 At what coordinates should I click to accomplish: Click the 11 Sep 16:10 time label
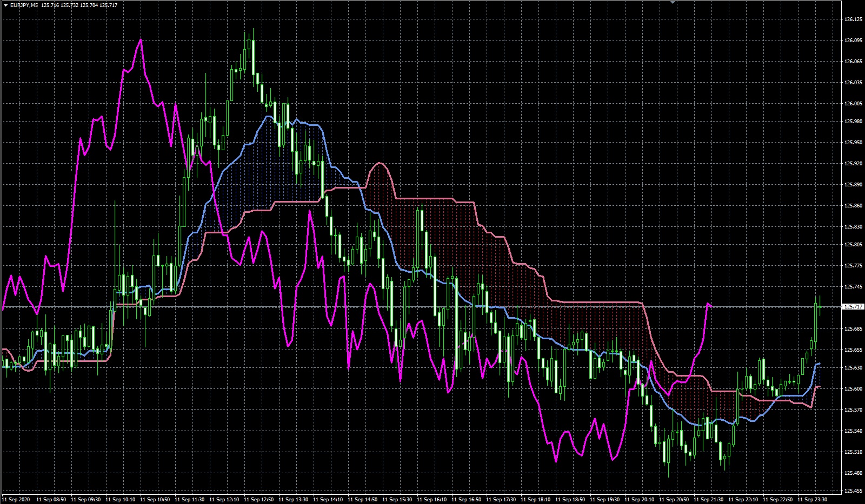click(x=431, y=500)
